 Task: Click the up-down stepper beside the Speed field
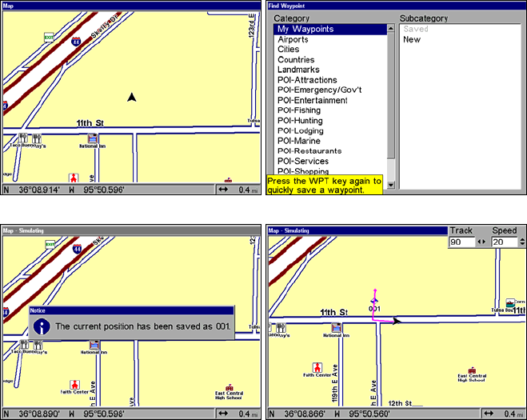(x=522, y=242)
